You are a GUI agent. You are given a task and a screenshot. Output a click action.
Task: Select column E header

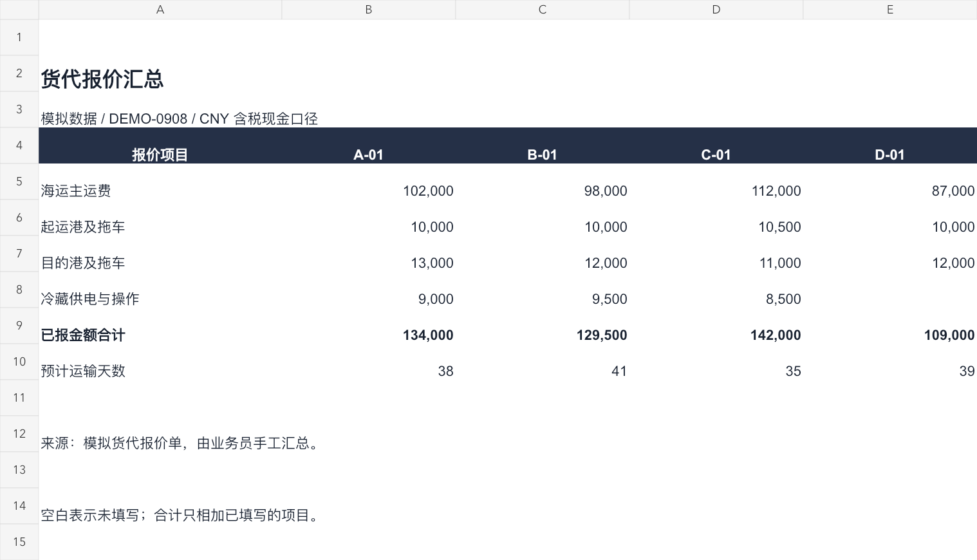coord(890,10)
